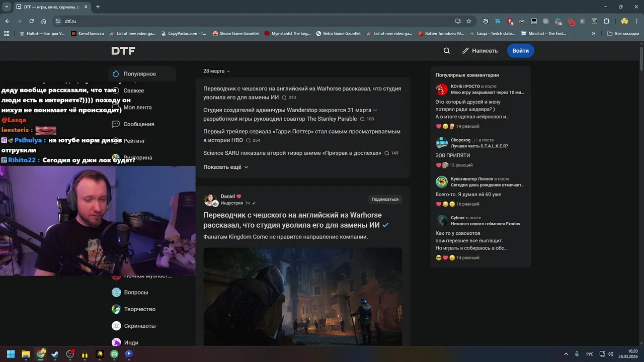Open the tab search dropdown arrow
Image resolution: width=644 pixels, height=362 pixels.
pos(7,7)
